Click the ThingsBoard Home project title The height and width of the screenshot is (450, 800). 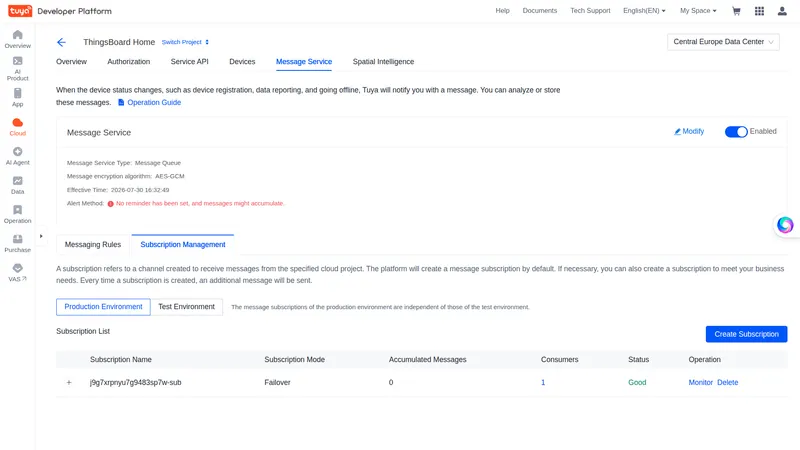119,42
